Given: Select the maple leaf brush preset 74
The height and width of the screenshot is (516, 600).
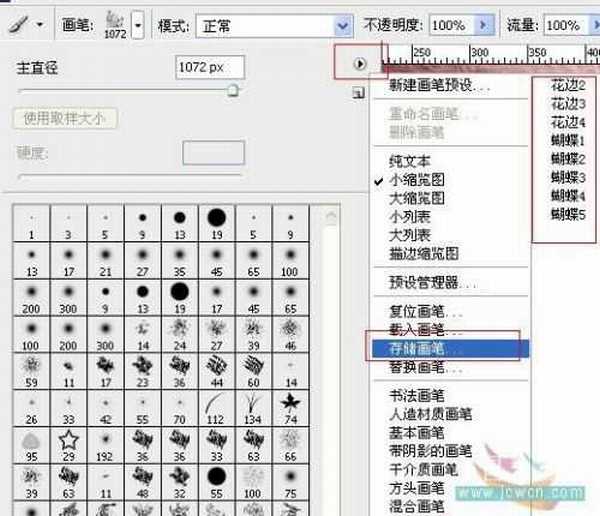Looking at the screenshot, I should [291, 403].
